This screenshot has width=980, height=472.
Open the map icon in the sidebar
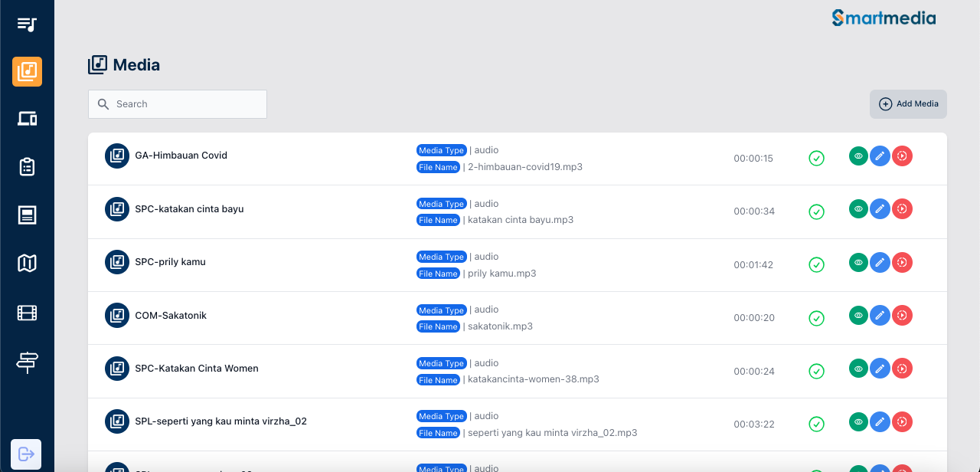tap(27, 264)
